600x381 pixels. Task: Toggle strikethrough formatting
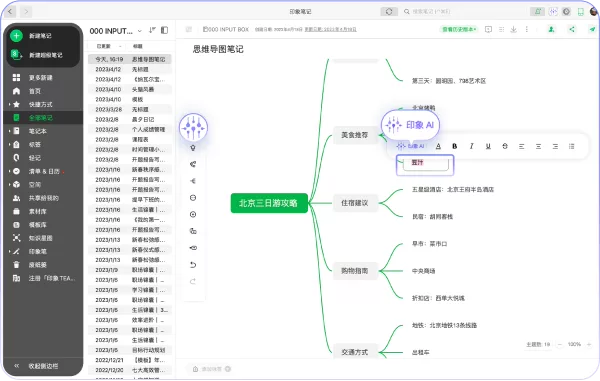click(x=505, y=146)
